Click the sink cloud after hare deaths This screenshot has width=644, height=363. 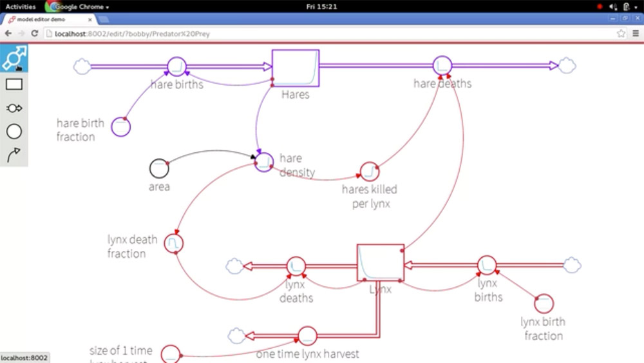click(567, 65)
